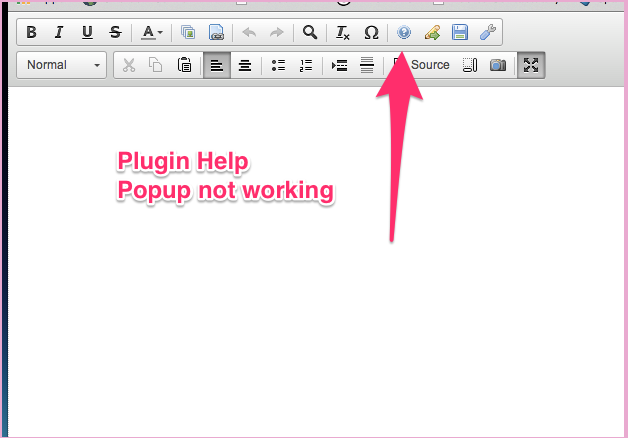Click the save floppy disk icon

460,32
